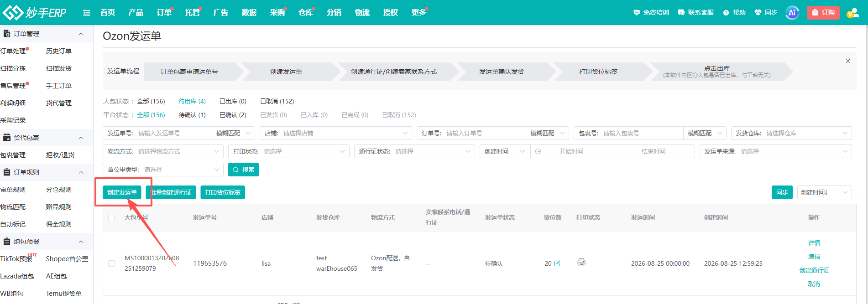Open 联系客服 in the top bar

coord(696,13)
